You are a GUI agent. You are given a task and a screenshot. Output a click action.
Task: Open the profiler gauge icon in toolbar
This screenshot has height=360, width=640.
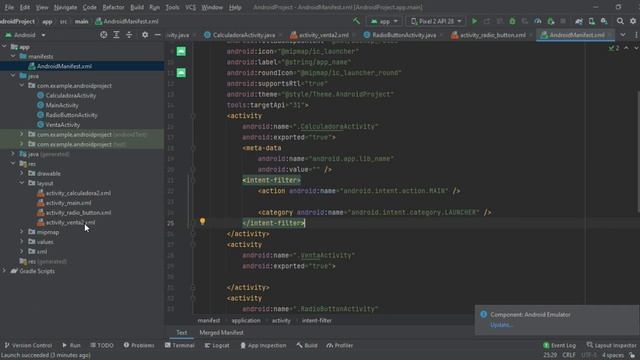click(538, 21)
